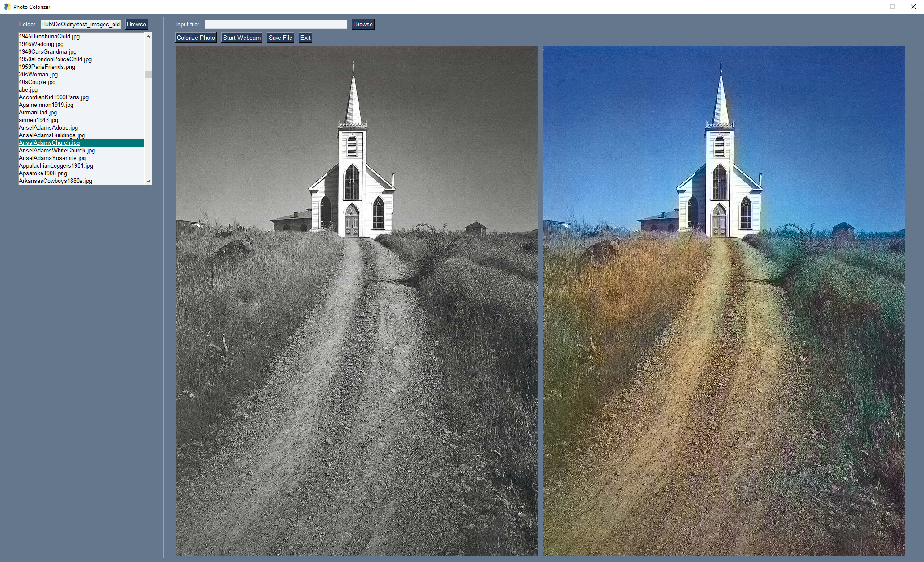This screenshot has width=924, height=562.
Task: Select 20sWoman.jpg in the file list
Action: pyautogui.click(x=81, y=74)
